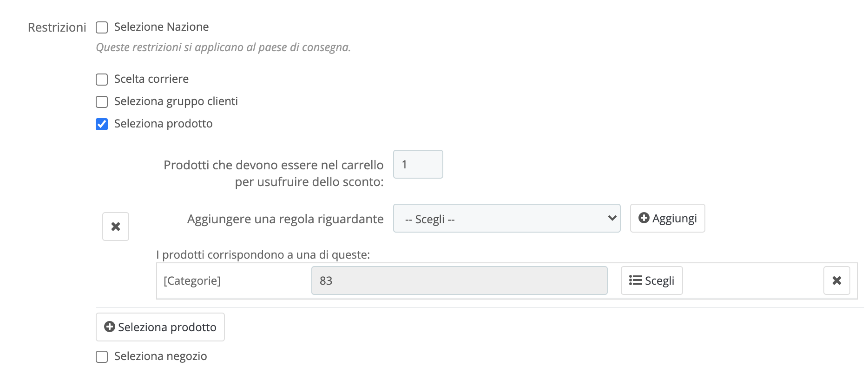The height and width of the screenshot is (374, 868).
Task: Click the Categorie field containing 83
Action: click(459, 280)
